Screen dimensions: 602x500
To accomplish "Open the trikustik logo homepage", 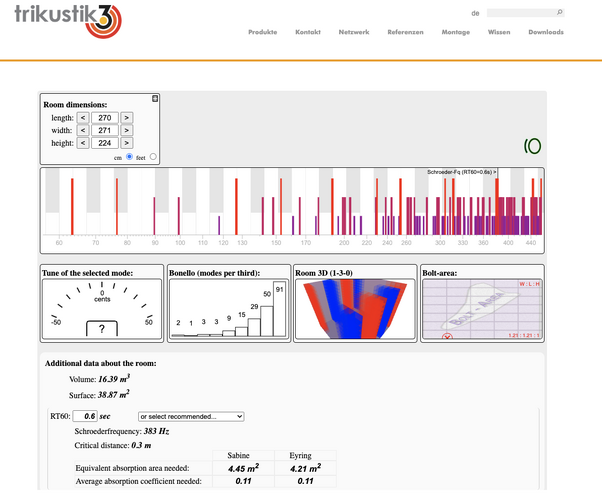I will coord(68,20).
